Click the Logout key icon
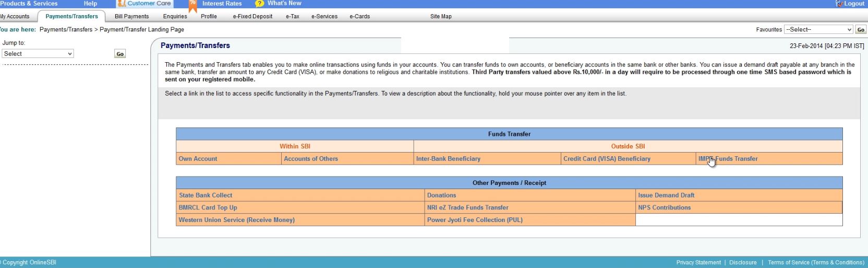This screenshot has width=868, height=268. tap(839, 4)
